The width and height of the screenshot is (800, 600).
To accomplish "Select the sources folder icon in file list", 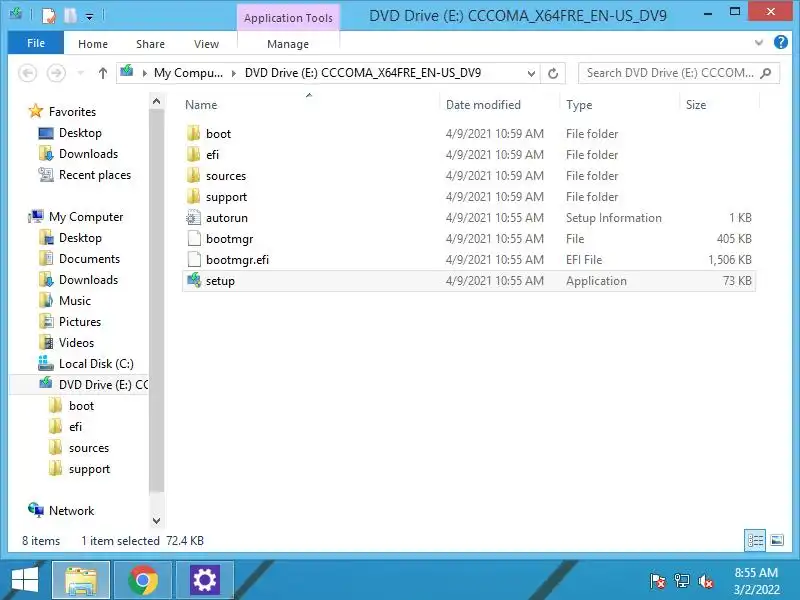I will pos(194,176).
